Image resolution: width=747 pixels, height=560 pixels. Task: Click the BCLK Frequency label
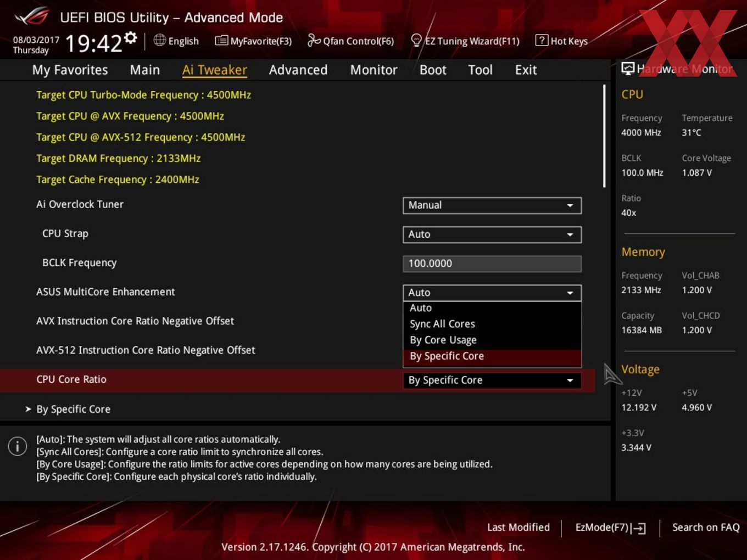tap(80, 263)
